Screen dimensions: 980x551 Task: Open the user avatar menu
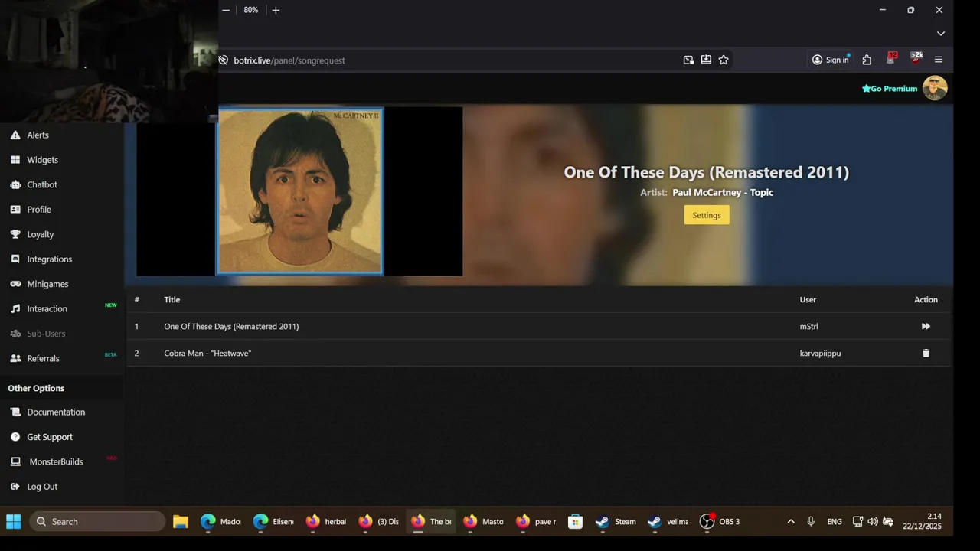tap(935, 88)
